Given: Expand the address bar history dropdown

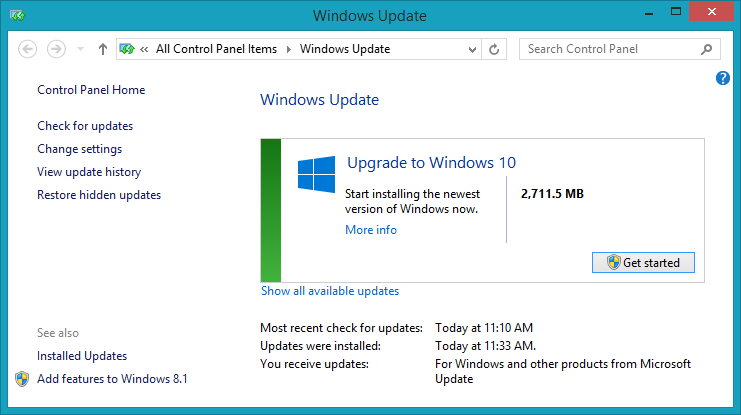Looking at the screenshot, I should (472, 50).
